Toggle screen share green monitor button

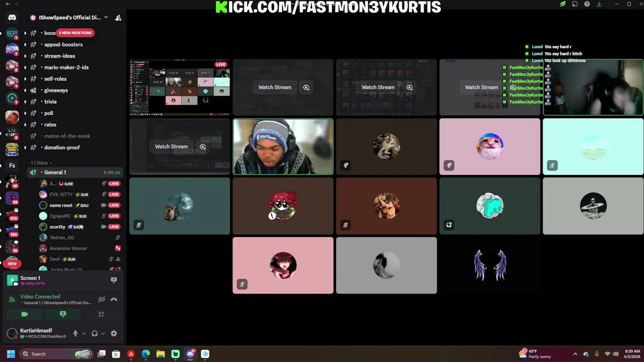[x=63, y=314]
